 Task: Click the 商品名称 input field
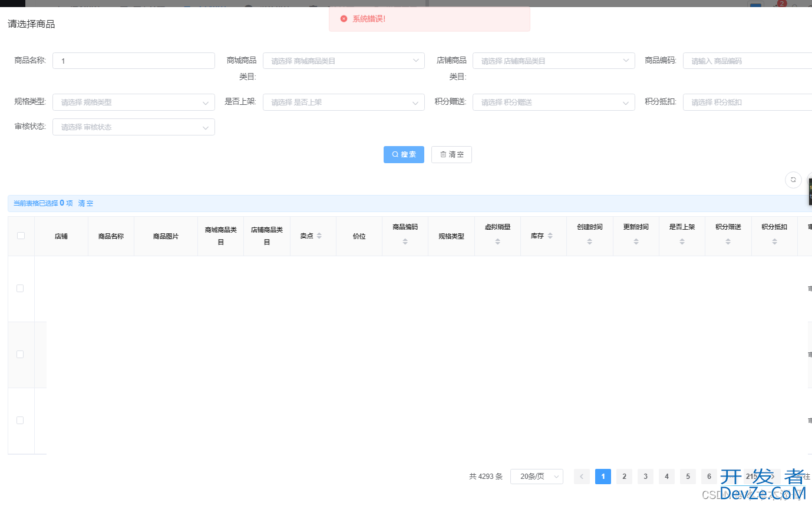point(134,61)
